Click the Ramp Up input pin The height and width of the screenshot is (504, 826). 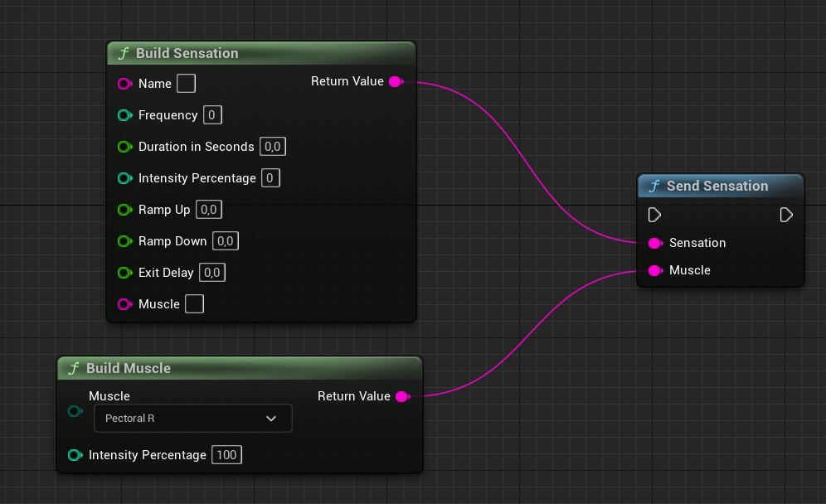[124, 210]
